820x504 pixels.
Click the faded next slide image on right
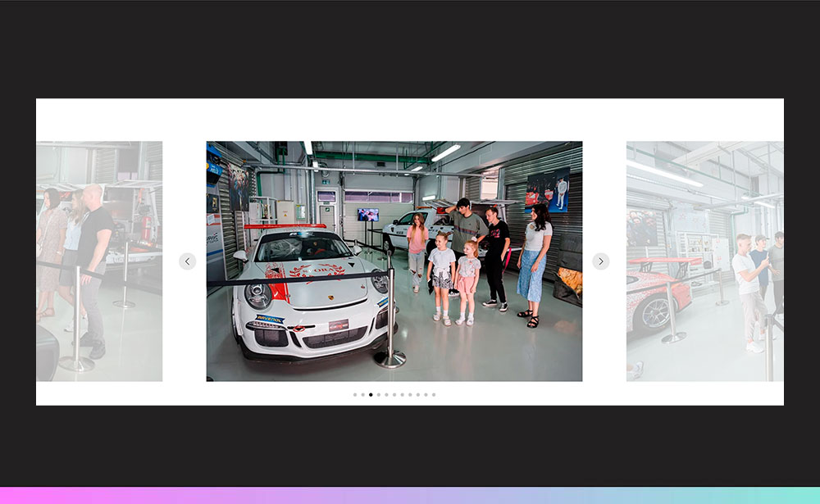pyautogui.click(x=704, y=261)
